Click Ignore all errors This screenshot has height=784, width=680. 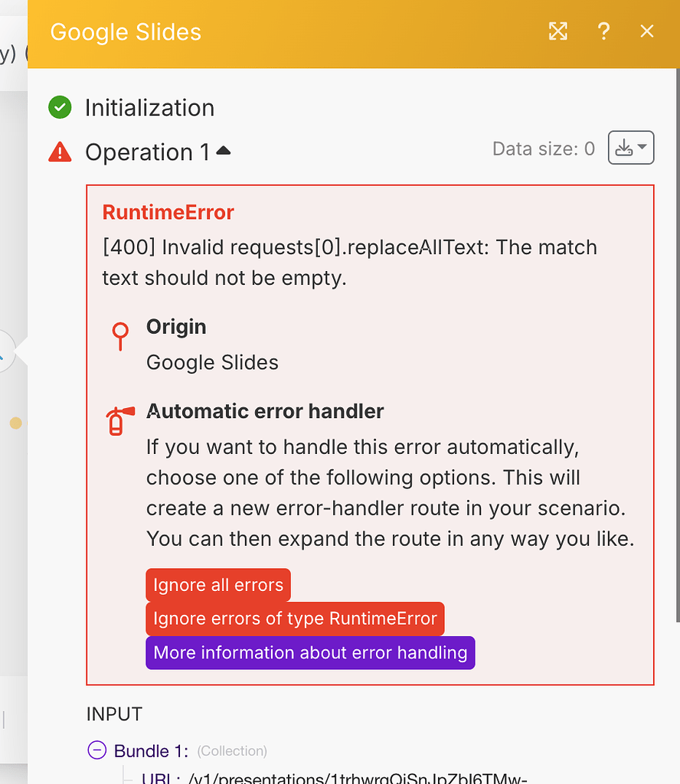tap(217, 584)
